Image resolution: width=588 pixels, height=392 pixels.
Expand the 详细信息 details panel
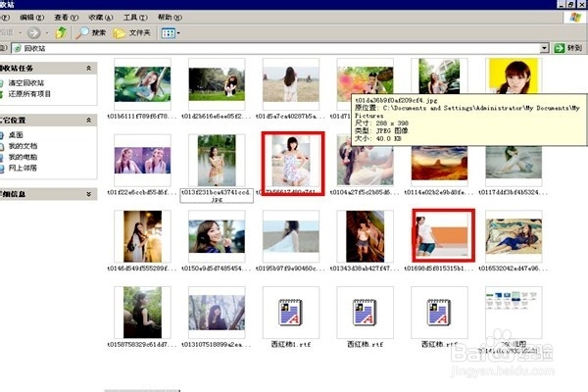(x=89, y=194)
